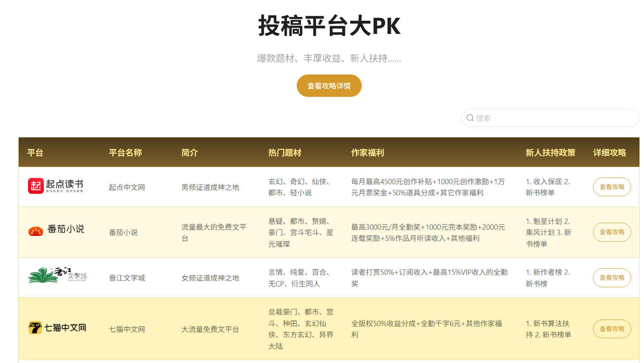Click the 平台 column header
Screen dimensions: 644x363
tap(35, 153)
